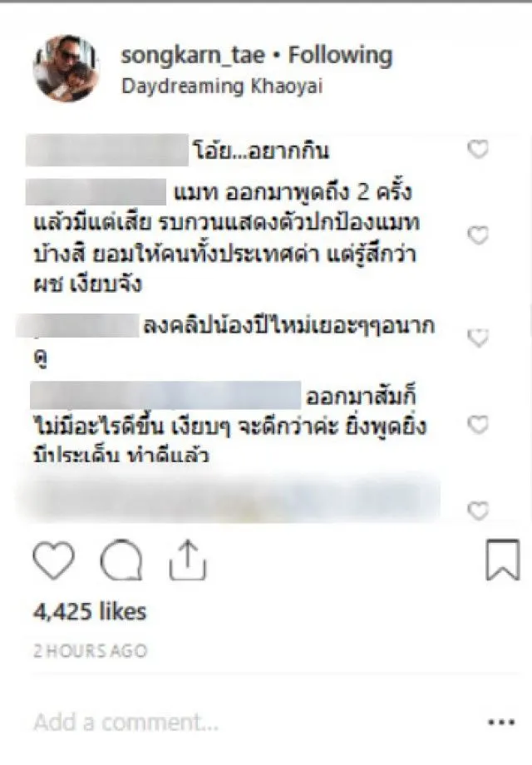The width and height of the screenshot is (532, 765).
Task: Open the three-dot more options menu
Action: [501, 722]
